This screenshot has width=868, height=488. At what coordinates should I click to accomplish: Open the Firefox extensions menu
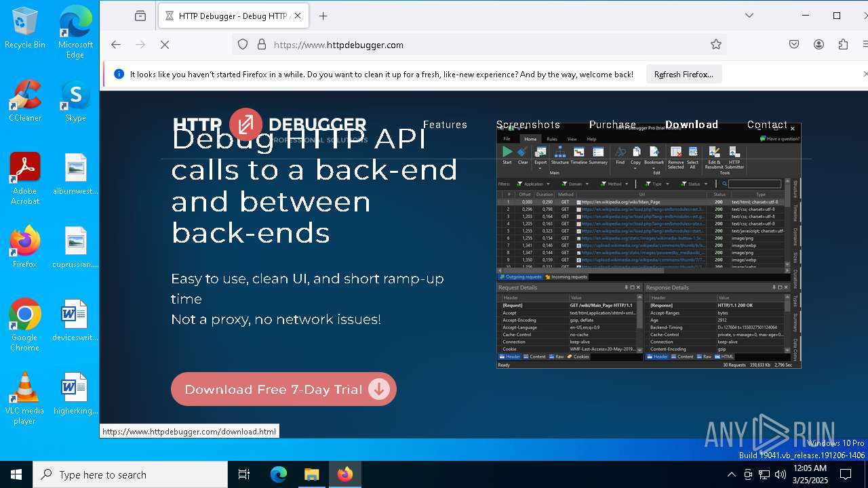[843, 45]
